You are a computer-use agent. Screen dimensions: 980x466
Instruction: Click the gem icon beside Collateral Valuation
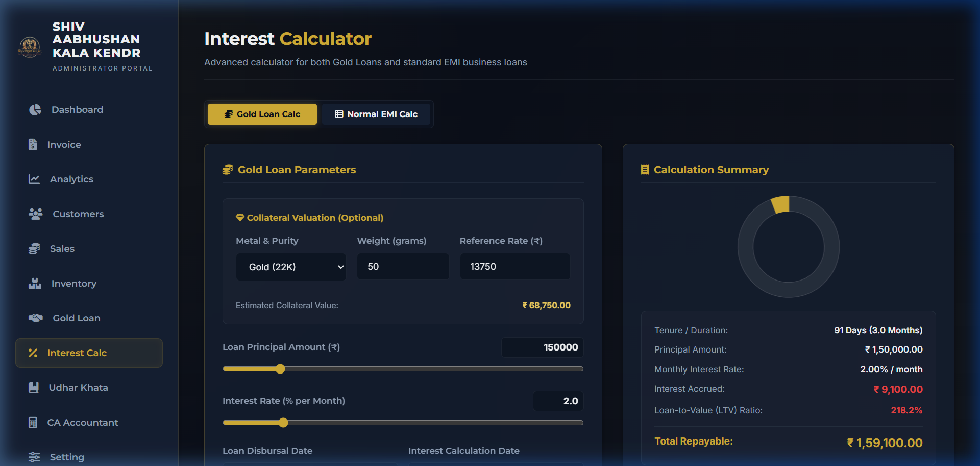240,218
